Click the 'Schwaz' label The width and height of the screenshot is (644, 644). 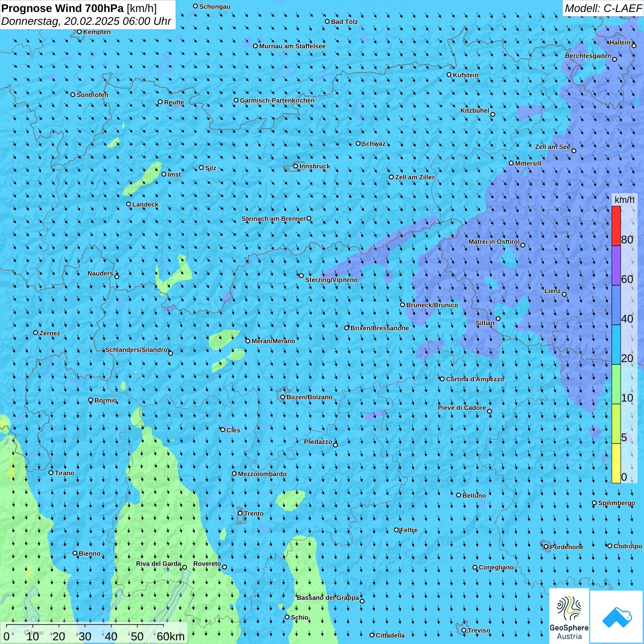pyautogui.click(x=374, y=144)
